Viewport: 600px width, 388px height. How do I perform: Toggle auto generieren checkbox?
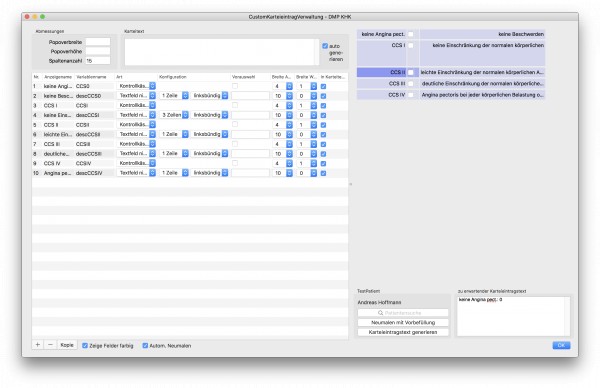(x=325, y=46)
